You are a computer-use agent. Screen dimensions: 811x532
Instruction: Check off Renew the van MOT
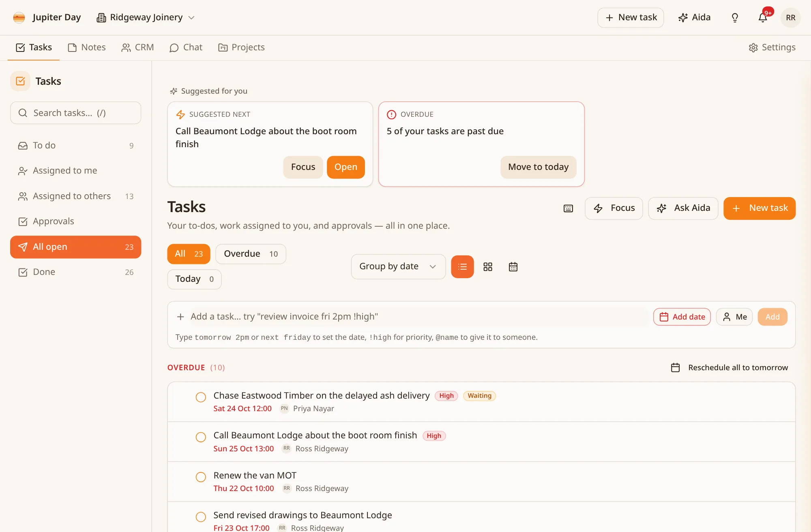click(x=201, y=477)
